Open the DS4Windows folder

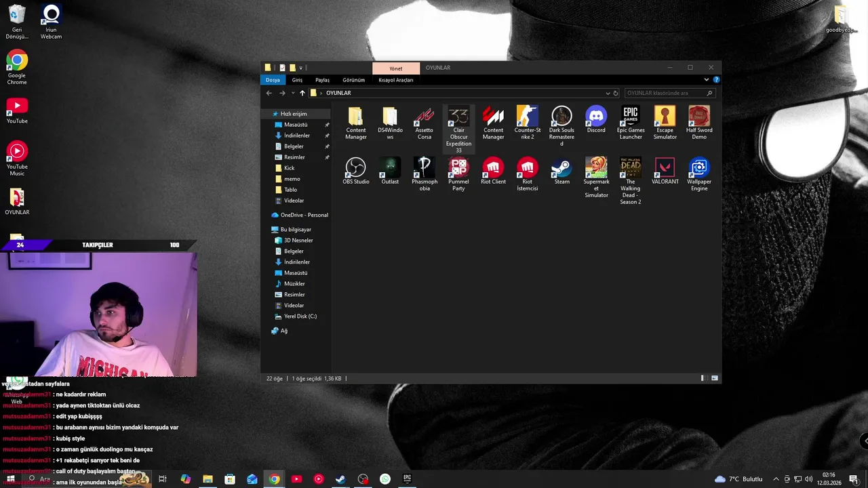(x=390, y=123)
